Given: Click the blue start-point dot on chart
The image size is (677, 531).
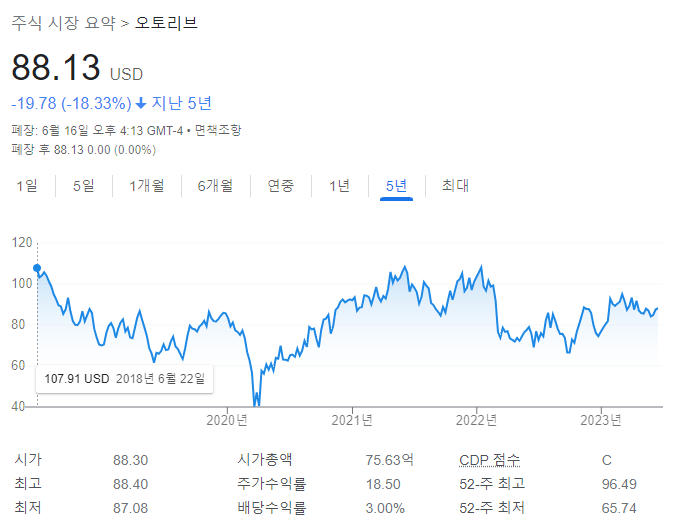Looking at the screenshot, I should (37, 268).
